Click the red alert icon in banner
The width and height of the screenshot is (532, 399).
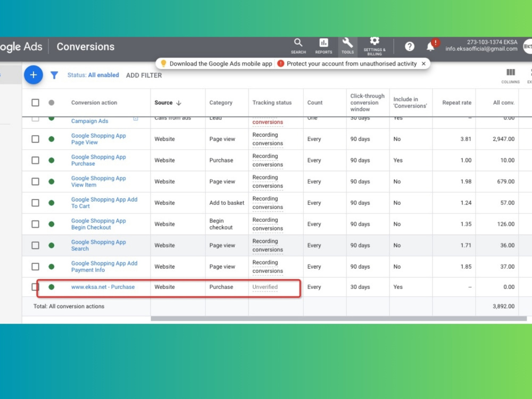(280, 63)
